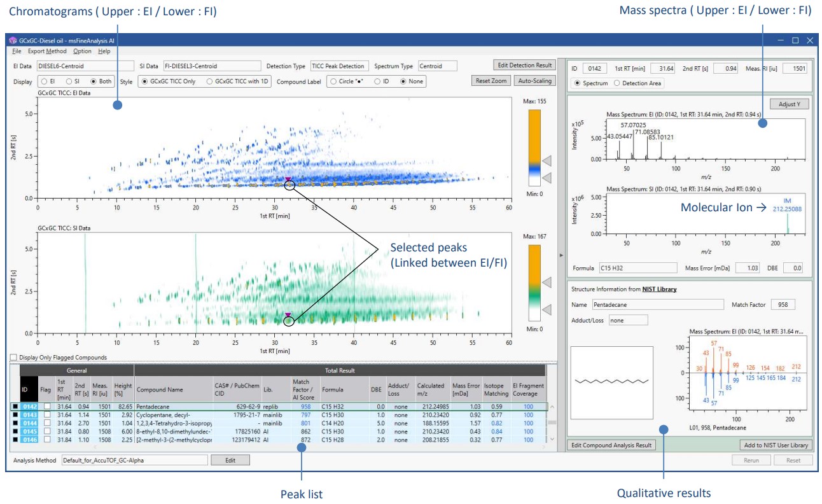The height and width of the screenshot is (504, 822).
Task: Click magenta peak marker in EI chromatogram
Action: click(x=288, y=179)
